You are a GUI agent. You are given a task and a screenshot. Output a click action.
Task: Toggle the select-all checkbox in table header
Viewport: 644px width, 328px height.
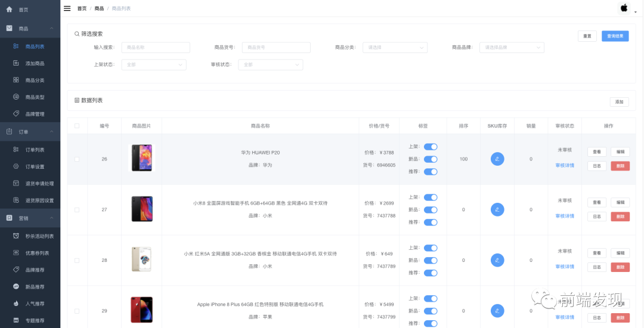(x=77, y=126)
